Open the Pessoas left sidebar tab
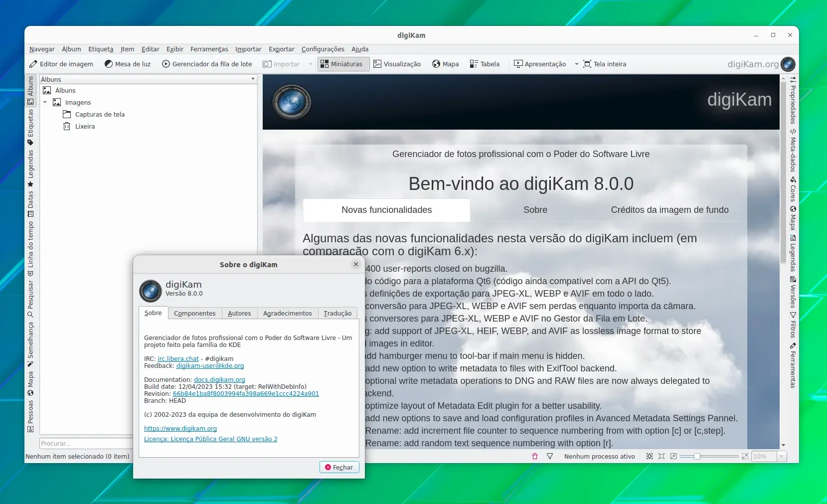 [x=30, y=416]
